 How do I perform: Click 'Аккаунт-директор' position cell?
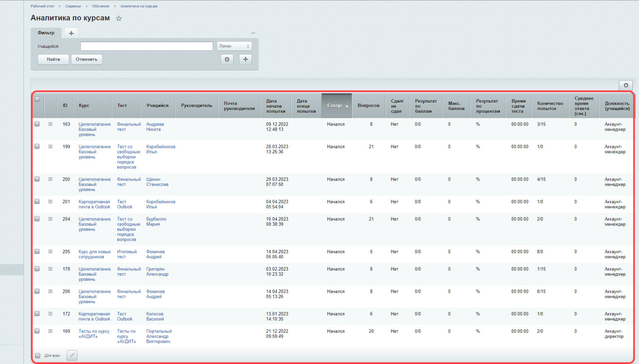point(615,334)
